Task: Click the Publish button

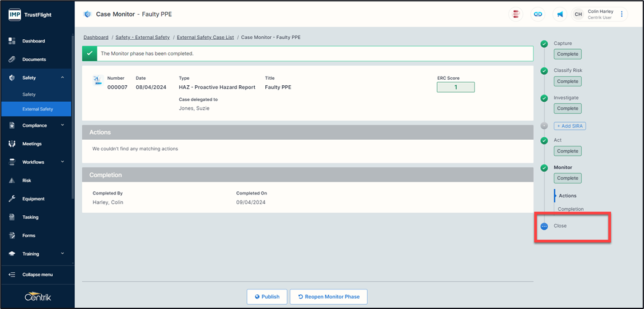Action: [x=266, y=297]
